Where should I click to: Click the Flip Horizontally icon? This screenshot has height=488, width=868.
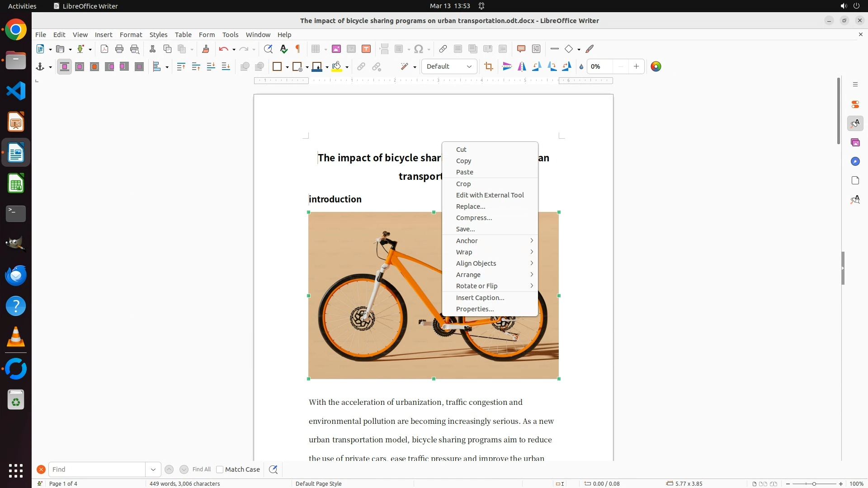coord(522,66)
